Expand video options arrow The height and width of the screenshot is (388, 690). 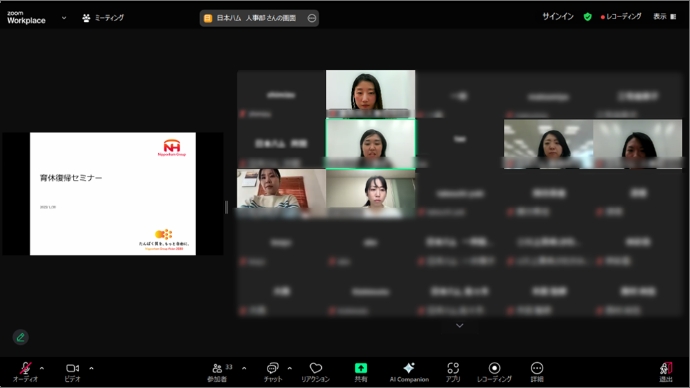(x=91, y=368)
